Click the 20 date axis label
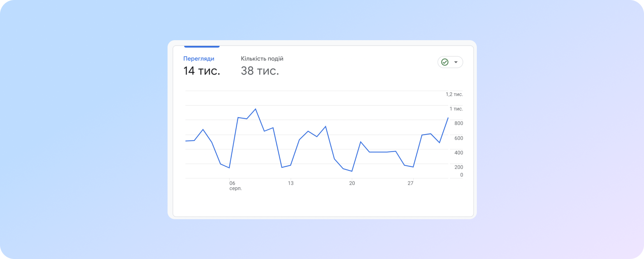 tap(352, 183)
